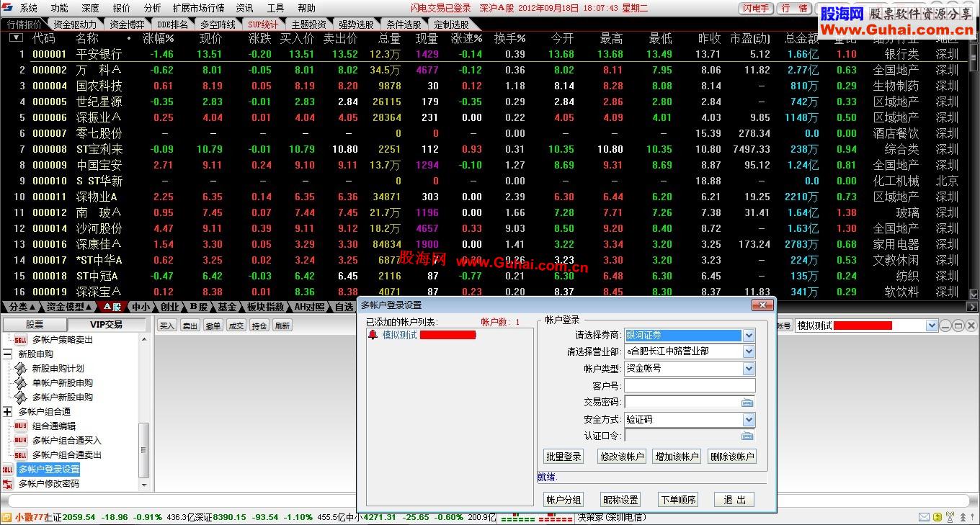Switch to the 股票 panel tab

pyautogui.click(x=35, y=325)
